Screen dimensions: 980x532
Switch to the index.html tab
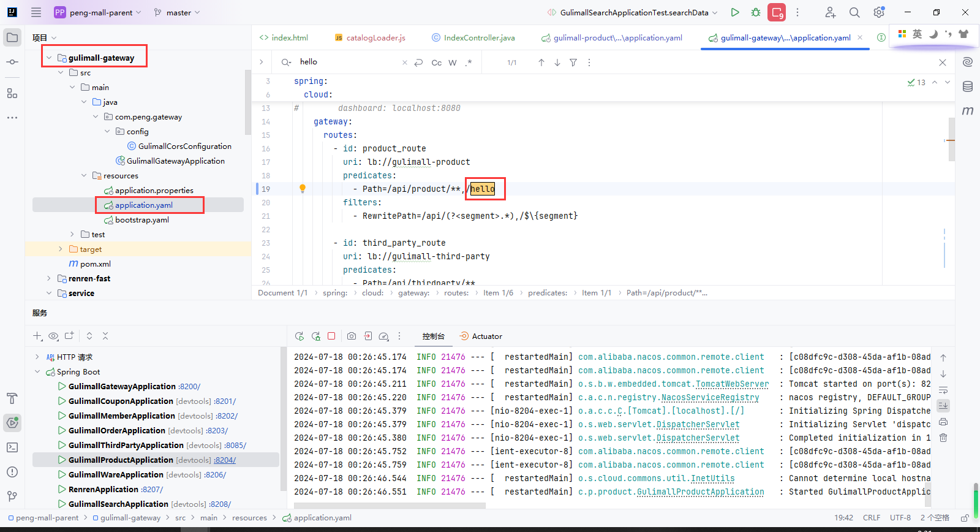[x=284, y=37]
